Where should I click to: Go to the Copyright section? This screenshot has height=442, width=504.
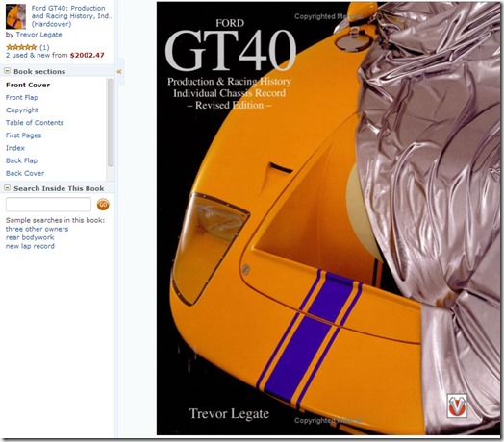point(22,110)
